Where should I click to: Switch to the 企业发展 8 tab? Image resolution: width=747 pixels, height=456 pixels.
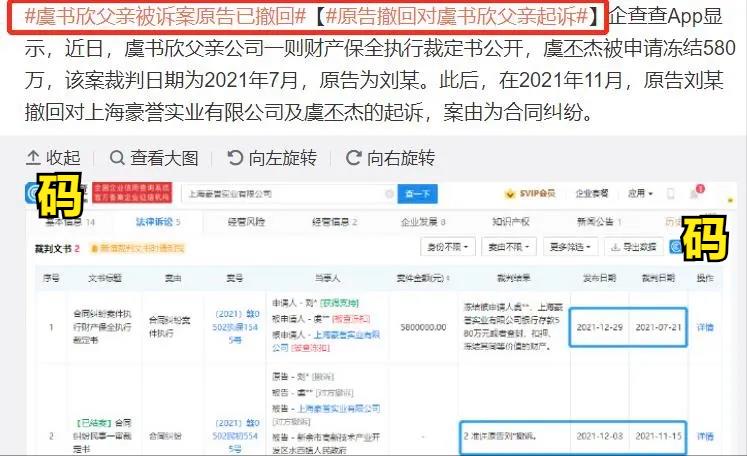(x=423, y=222)
